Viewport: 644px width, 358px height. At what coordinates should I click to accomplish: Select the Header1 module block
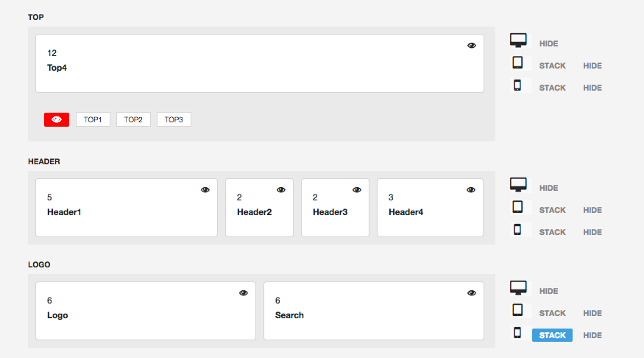coord(127,208)
